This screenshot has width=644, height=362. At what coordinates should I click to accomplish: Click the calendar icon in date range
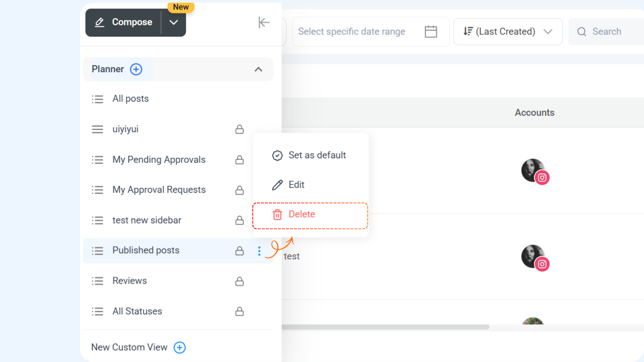tap(431, 32)
